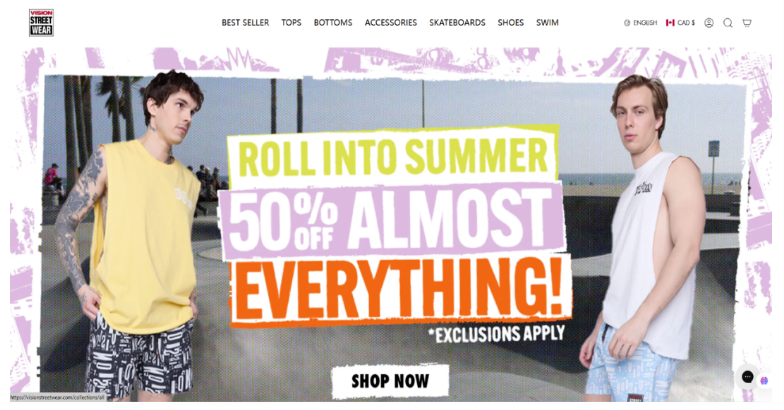Go to the Skateboards section
The image size is (784, 410).
(x=457, y=23)
